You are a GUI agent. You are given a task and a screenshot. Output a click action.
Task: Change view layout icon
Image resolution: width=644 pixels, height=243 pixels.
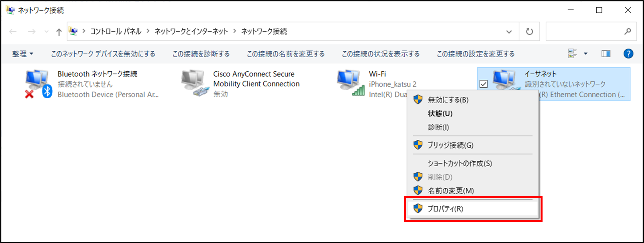click(x=573, y=54)
